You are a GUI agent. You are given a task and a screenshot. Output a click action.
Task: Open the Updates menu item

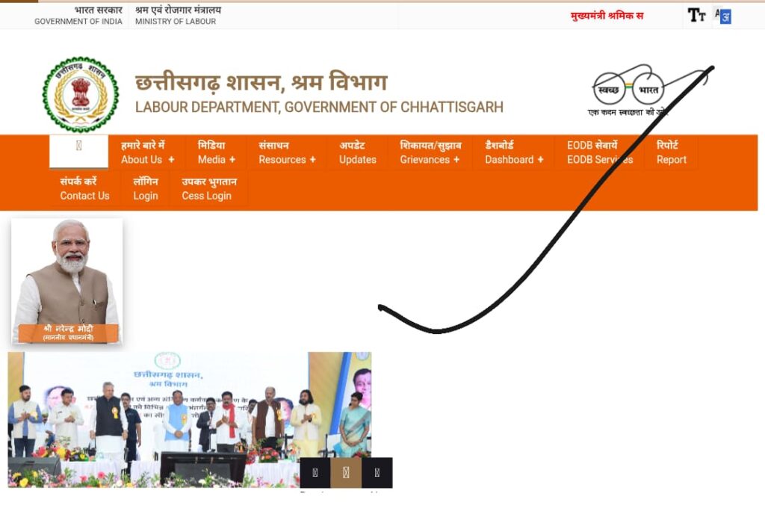(358, 152)
